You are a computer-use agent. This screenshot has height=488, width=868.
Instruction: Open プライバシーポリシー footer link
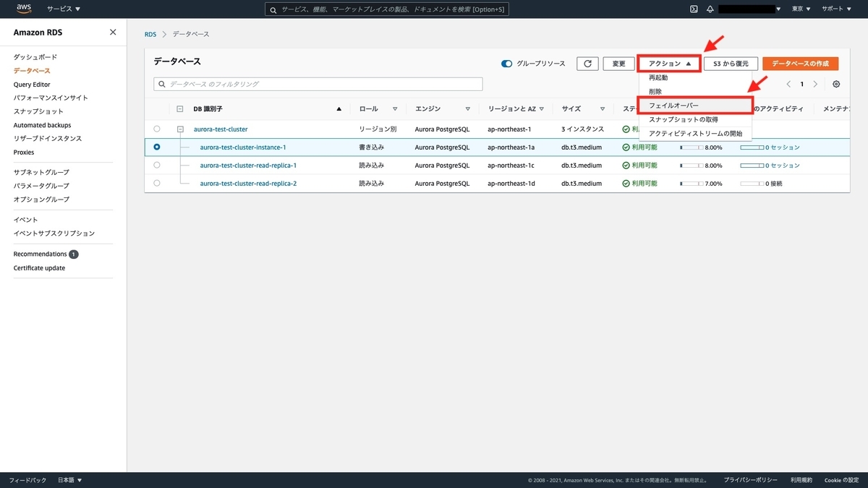click(x=751, y=480)
